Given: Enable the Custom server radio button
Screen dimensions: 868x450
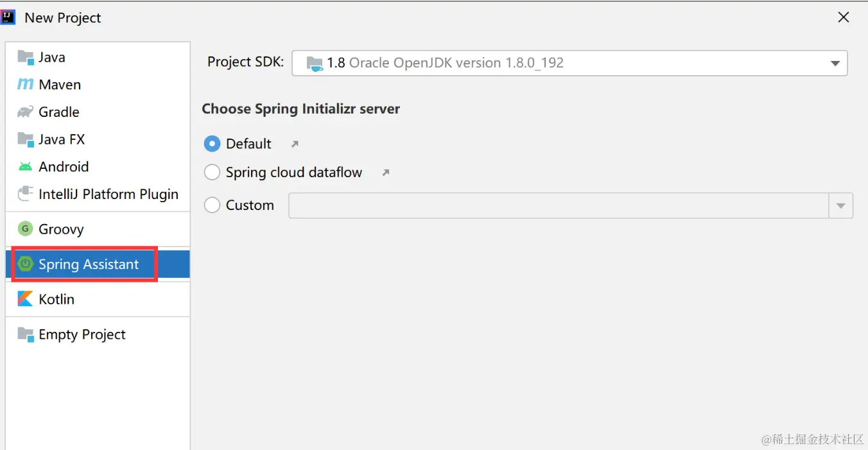Looking at the screenshot, I should point(212,205).
